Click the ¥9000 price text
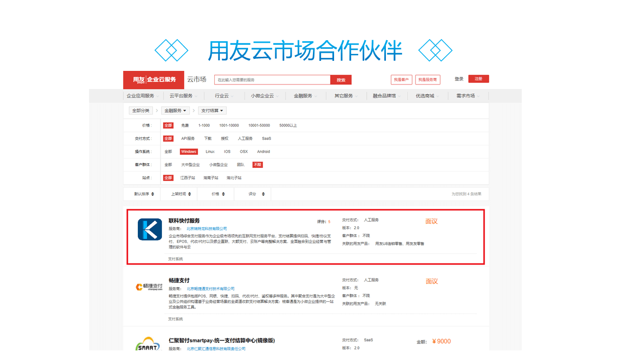 click(x=441, y=341)
